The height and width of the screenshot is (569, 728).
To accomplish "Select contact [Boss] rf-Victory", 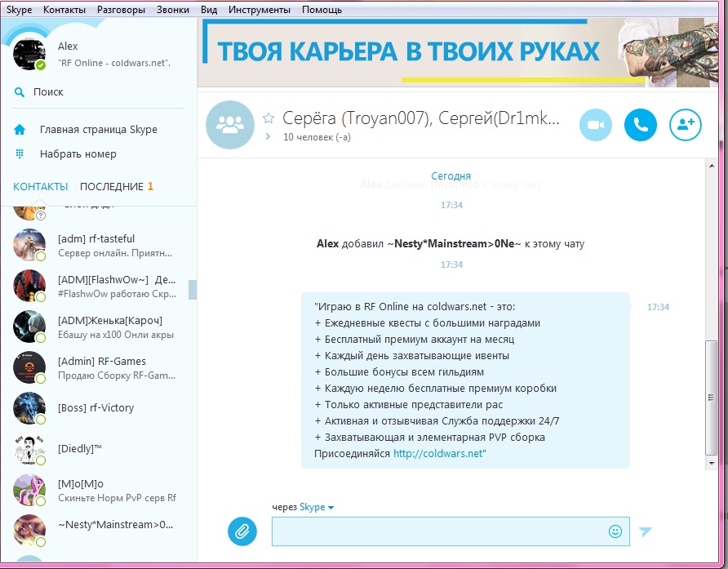I will [x=99, y=408].
